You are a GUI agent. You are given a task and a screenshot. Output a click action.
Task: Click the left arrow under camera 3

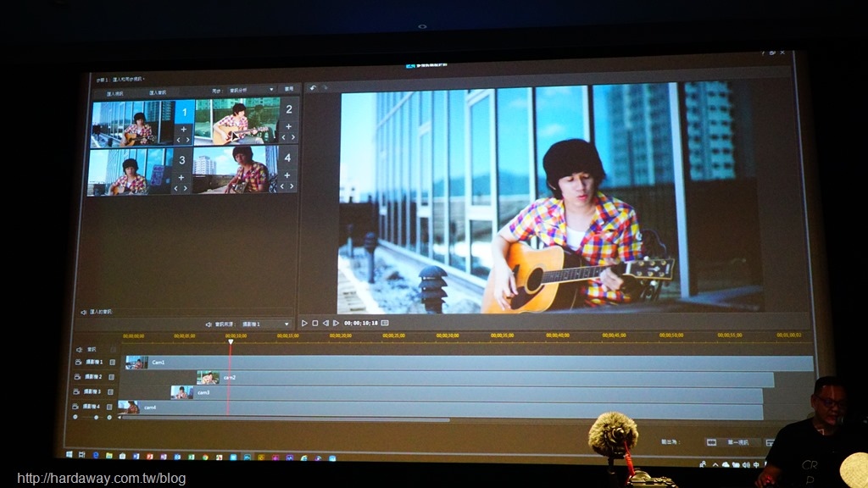pos(176,189)
